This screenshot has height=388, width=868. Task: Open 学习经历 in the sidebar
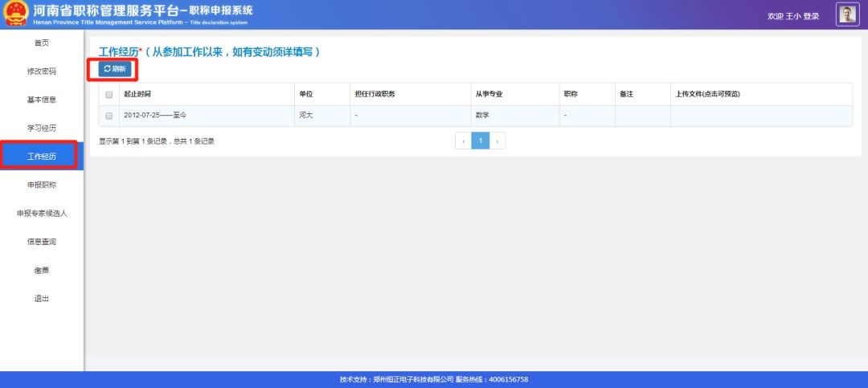tap(42, 129)
